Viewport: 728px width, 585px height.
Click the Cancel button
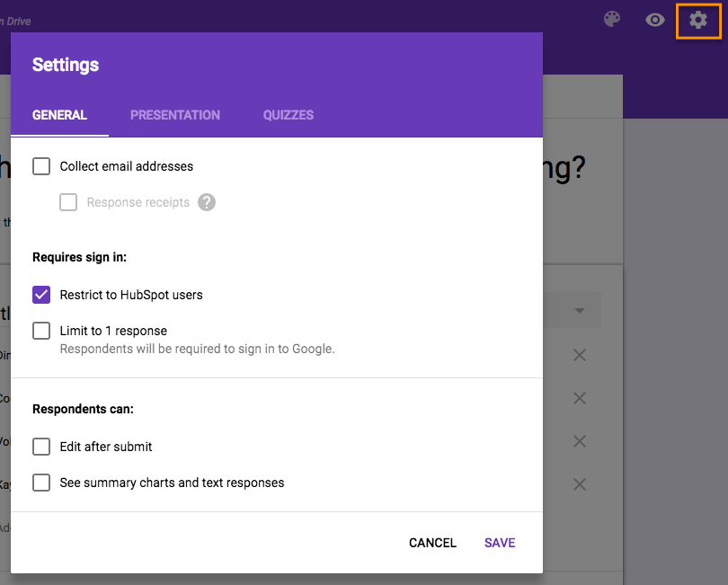[x=432, y=543]
